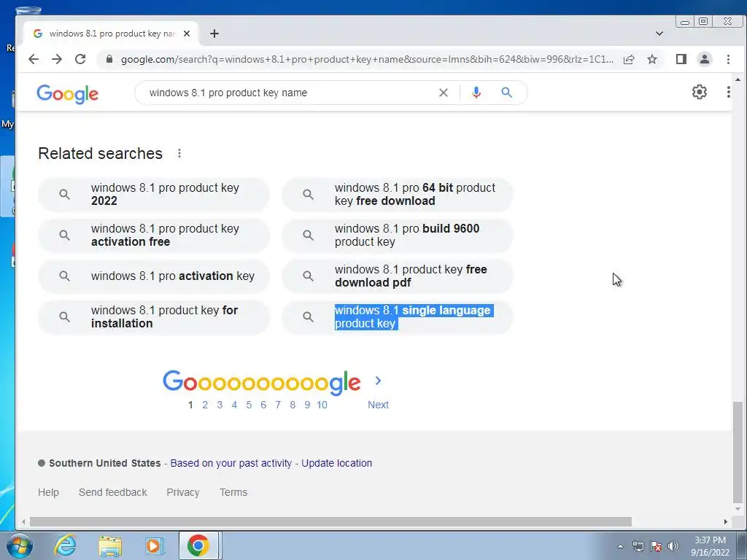
Task: Open the Chrome profile avatar
Action: (705, 59)
